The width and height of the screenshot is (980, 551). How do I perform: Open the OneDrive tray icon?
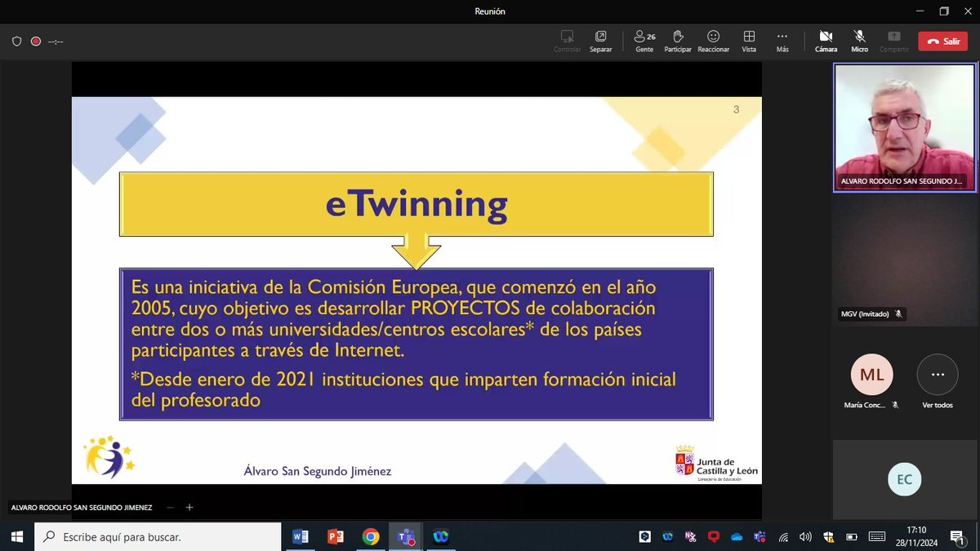(736, 536)
